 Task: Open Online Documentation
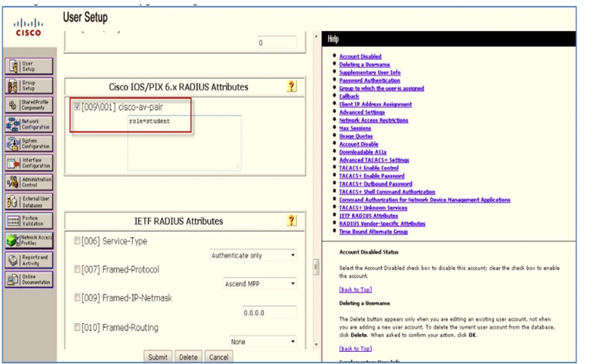[29, 279]
